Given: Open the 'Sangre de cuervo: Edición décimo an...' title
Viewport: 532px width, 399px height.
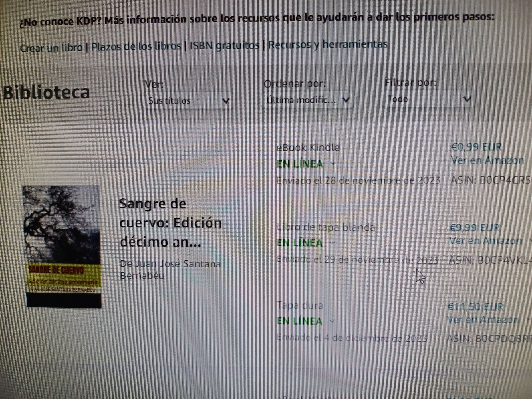Looking at the screenshot, I should [170, 223].
